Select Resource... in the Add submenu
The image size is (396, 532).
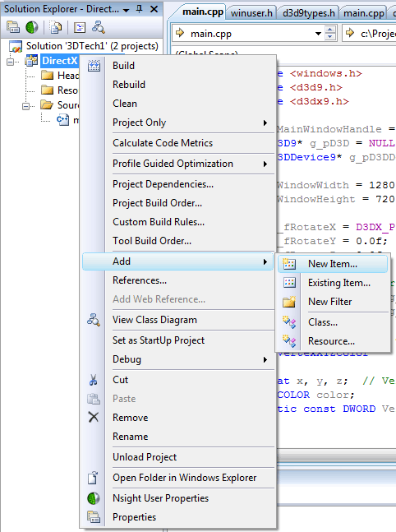tap(331, 341)
